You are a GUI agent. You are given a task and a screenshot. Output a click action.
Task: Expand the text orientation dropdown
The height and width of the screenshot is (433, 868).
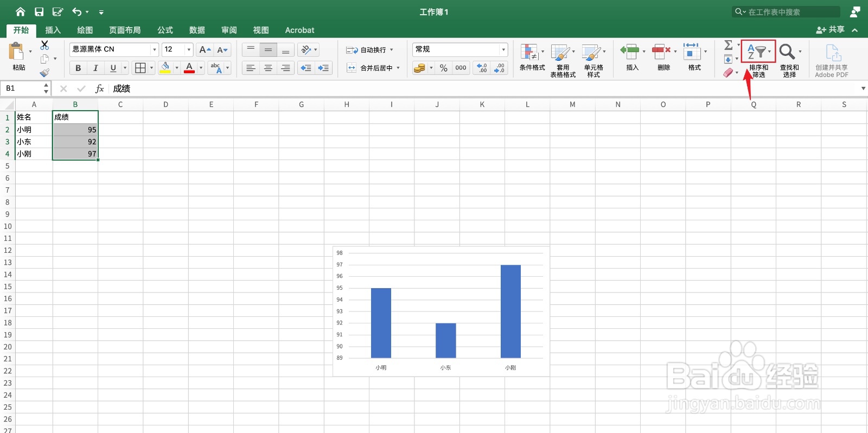pyautogui.click(x=316, y=49)
